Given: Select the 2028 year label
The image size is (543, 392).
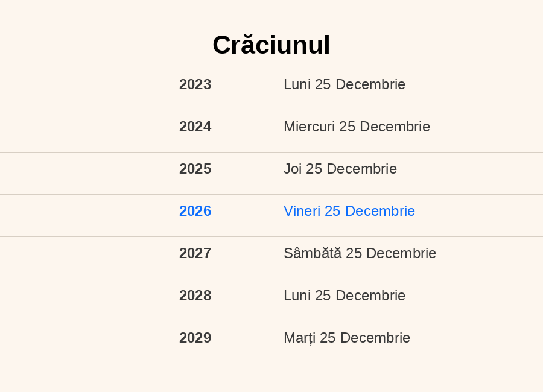Looking at the screenshot, I should coord(195,296).
